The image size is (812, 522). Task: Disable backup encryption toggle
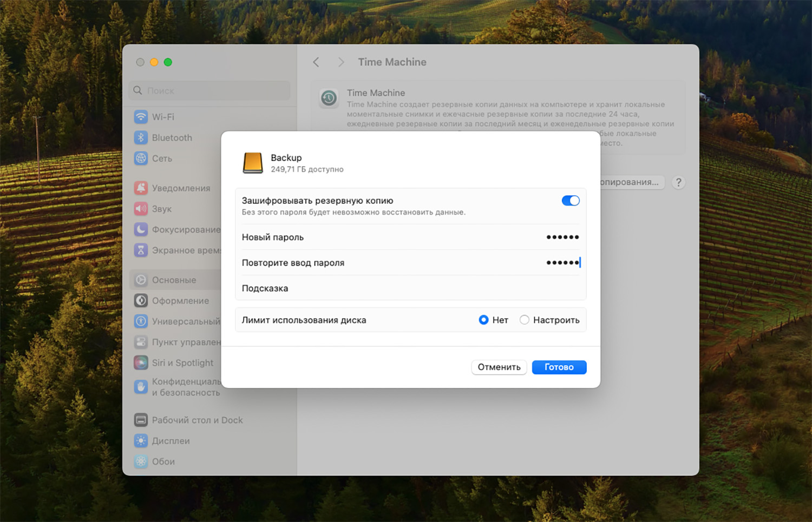571,201
